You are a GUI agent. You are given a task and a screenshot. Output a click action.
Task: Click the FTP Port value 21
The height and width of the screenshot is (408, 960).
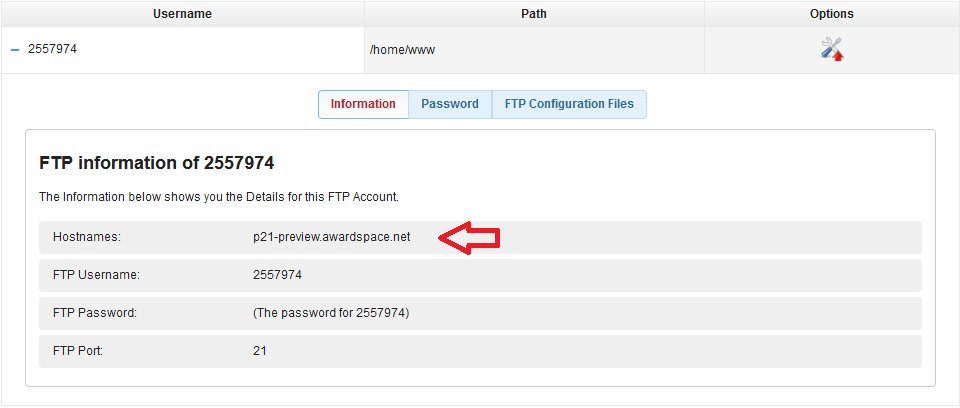click(260, 351)
